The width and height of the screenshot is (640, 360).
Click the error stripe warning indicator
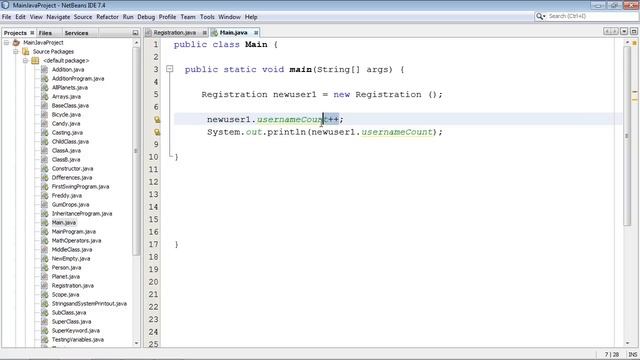click(x=634, y=42)
